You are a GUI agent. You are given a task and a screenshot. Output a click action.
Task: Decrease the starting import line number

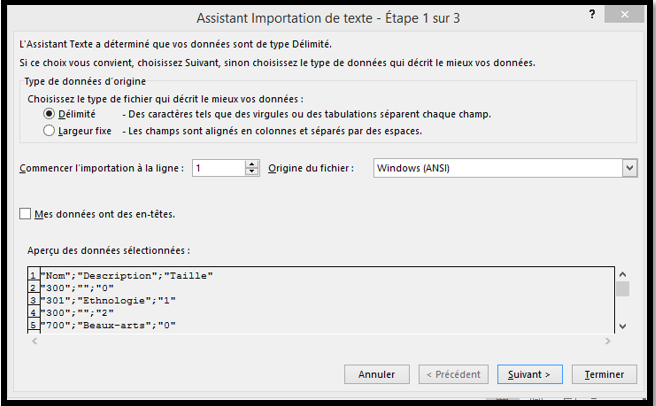coord(252,173)
